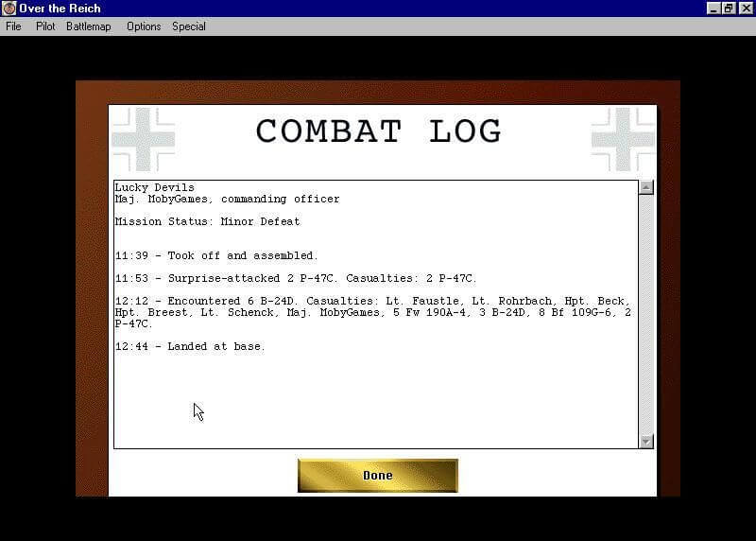Open the Special menu
The width and height of the screenshot is (756, 541).
click(x=188, y=26)
